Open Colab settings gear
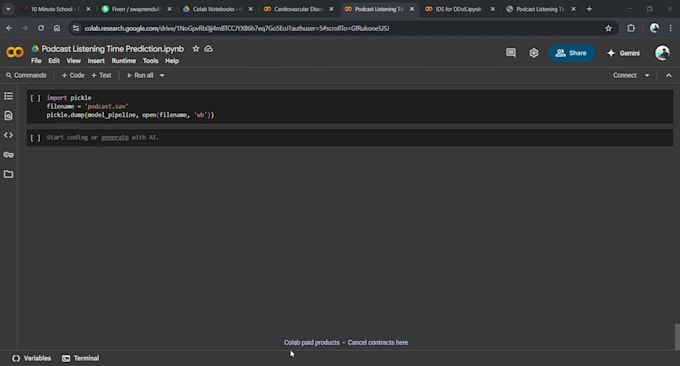Viewport: 680px width, 366px height. point(534,53)
